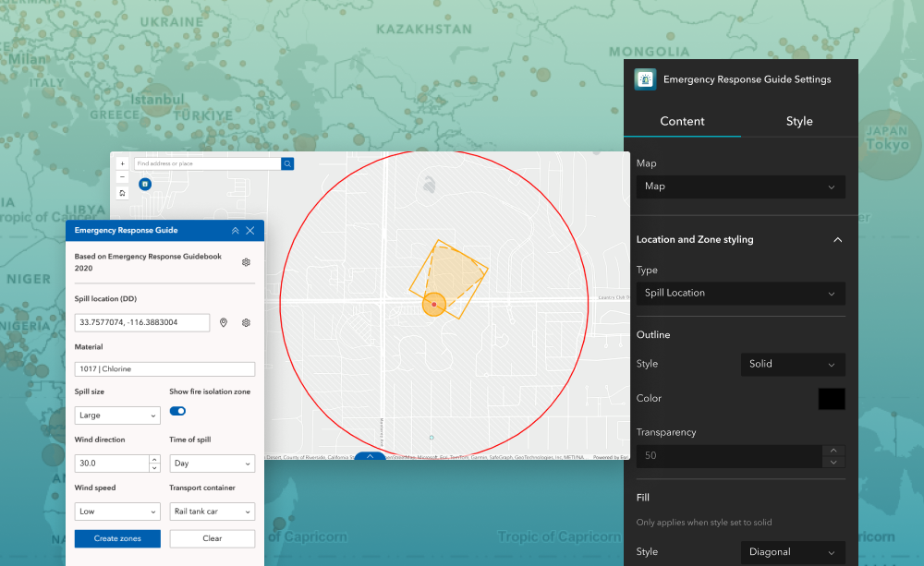The image size is (924, 566).
Task: Click the Material input field
Action: tap(164, 369)
